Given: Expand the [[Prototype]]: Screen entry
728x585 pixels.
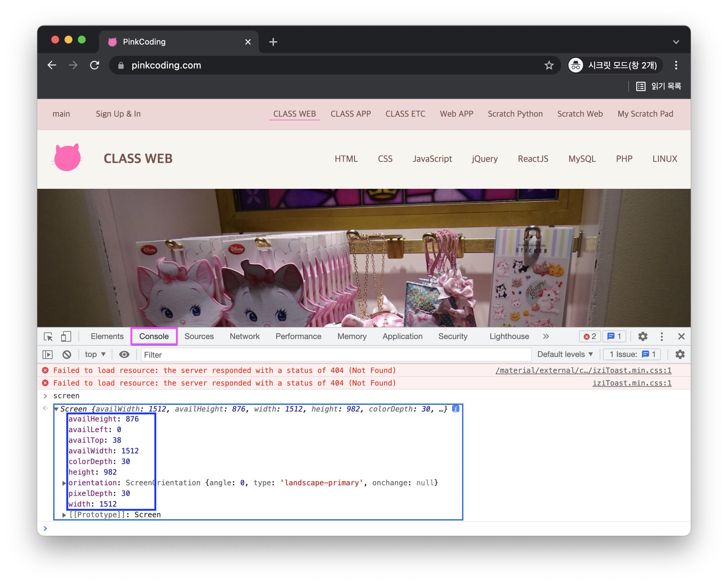Looking at the screenshot, I should click(64, 516).
